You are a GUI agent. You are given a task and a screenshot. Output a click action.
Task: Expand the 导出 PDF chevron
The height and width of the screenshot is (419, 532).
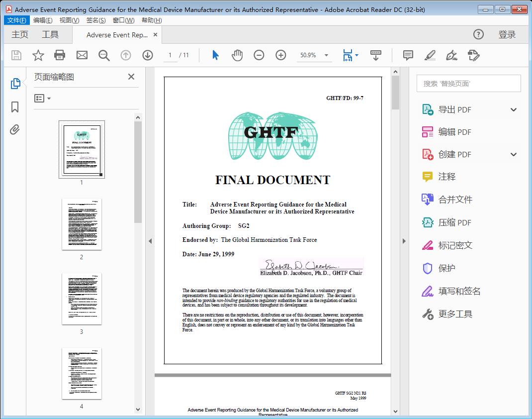click(x=513, y=109)
